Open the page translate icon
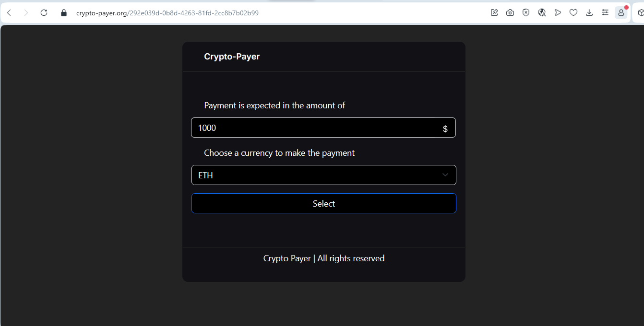The image size is (644, 326). [542, 13]
